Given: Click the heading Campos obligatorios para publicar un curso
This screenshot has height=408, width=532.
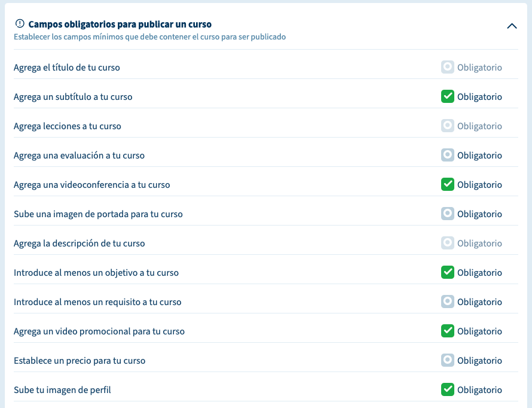Looking at the screenshot, I should point(120,25).
